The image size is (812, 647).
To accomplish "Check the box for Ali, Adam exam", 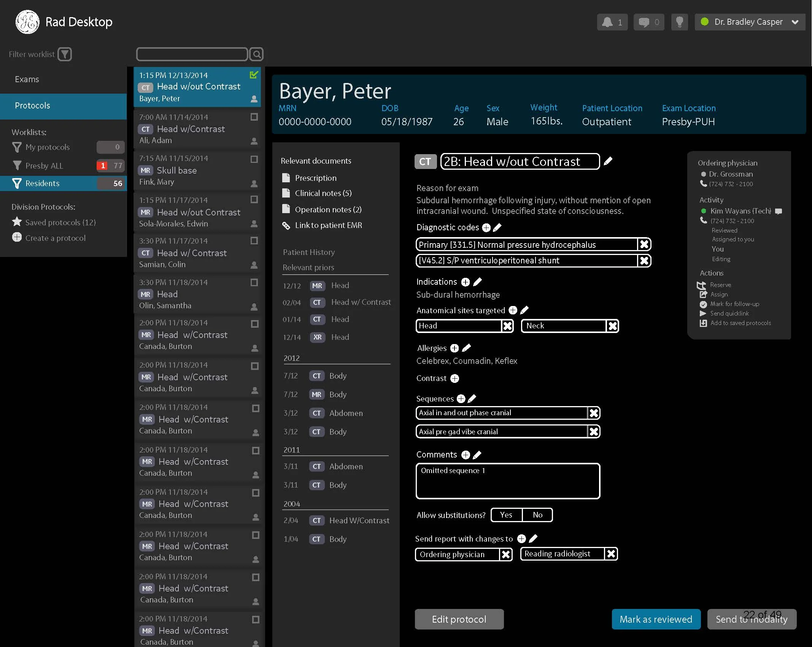I will coord(254,117).
